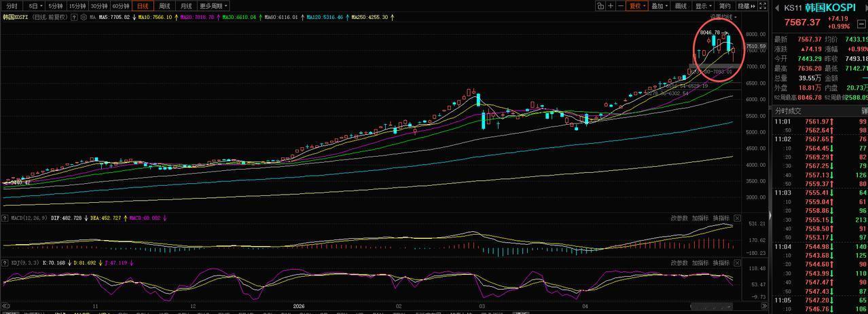Click the chart lock icon
868x314 pixels.
pos(600,6)
